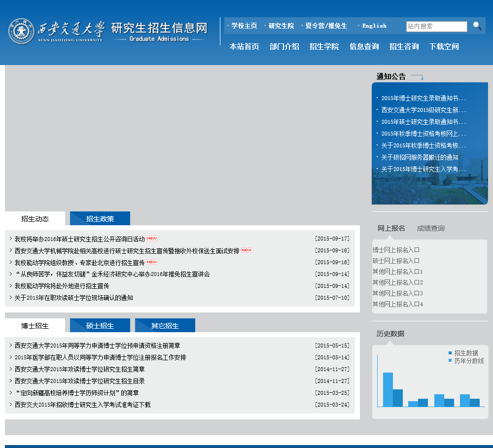
Task: Open article 西安交通大学机械学院赴相关高校宣传
Action: 127,251
